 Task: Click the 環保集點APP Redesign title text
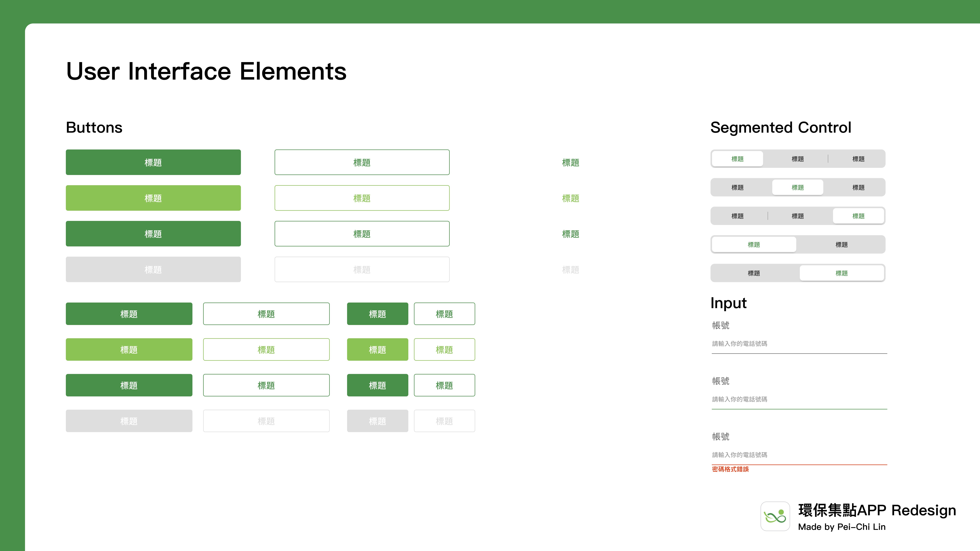click(877, 510)
